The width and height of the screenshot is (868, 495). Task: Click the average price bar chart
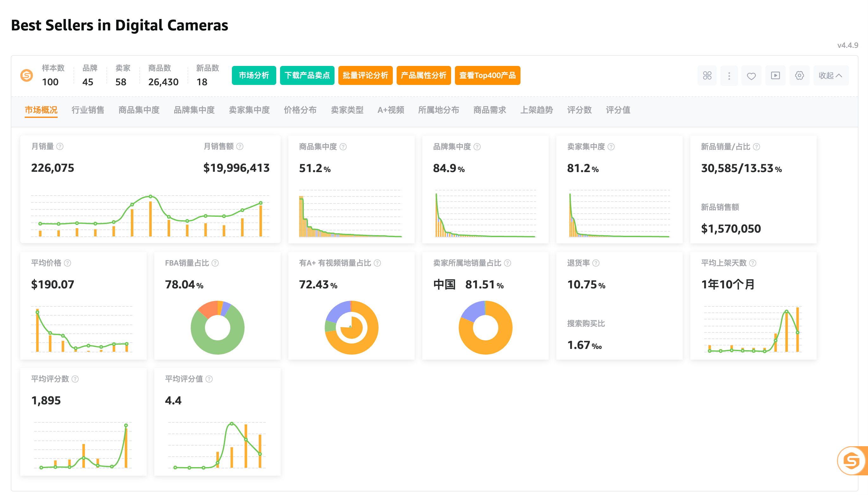coord(82,329)
